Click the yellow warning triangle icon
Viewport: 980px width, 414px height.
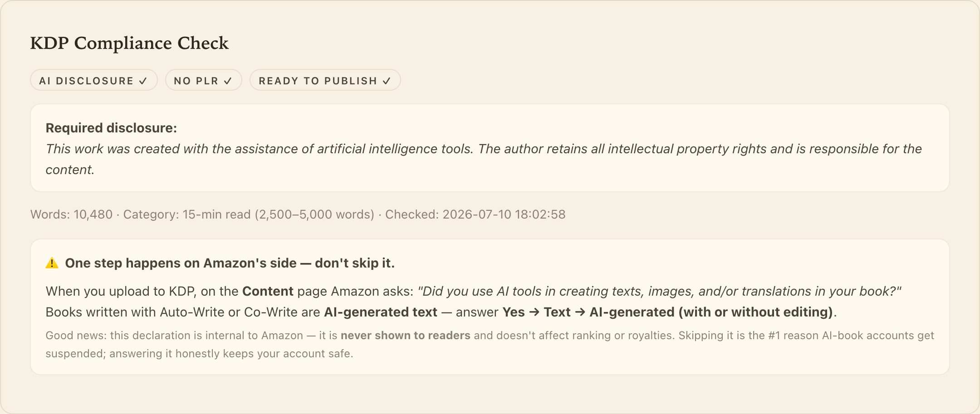pyautogui.click(x=52, y=263)
